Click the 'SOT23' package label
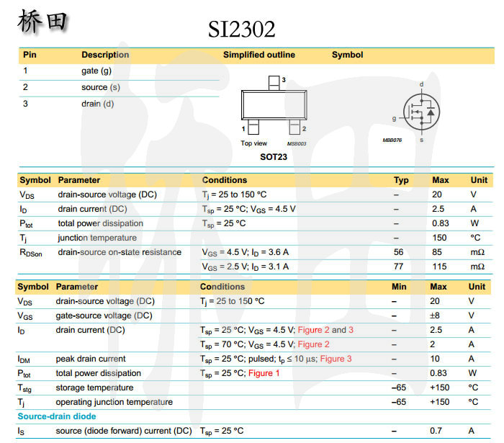504x443 pixels. point(274,157)
